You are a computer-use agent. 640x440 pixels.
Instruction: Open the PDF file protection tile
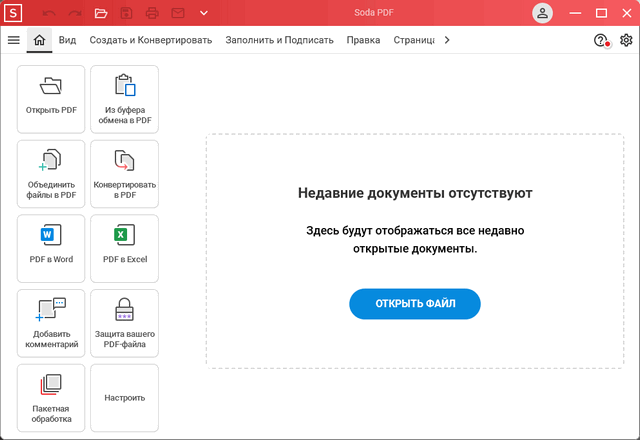[x=124, y=322]
